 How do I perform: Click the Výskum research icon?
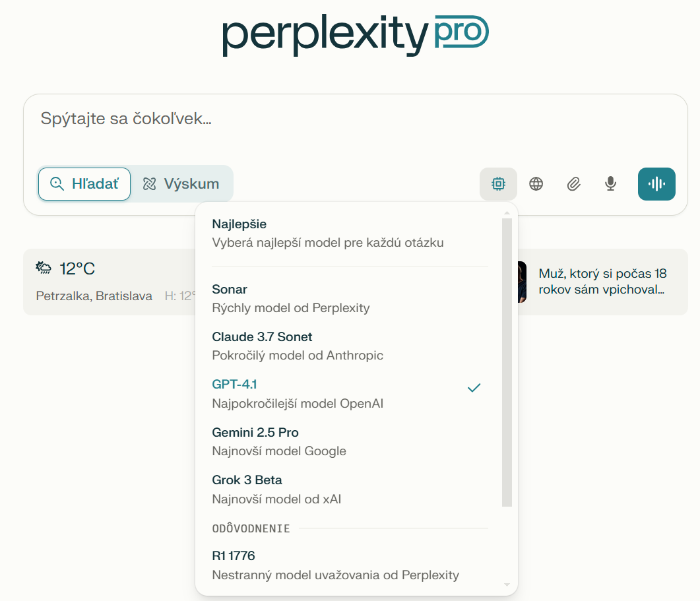[x=150, y=184]
